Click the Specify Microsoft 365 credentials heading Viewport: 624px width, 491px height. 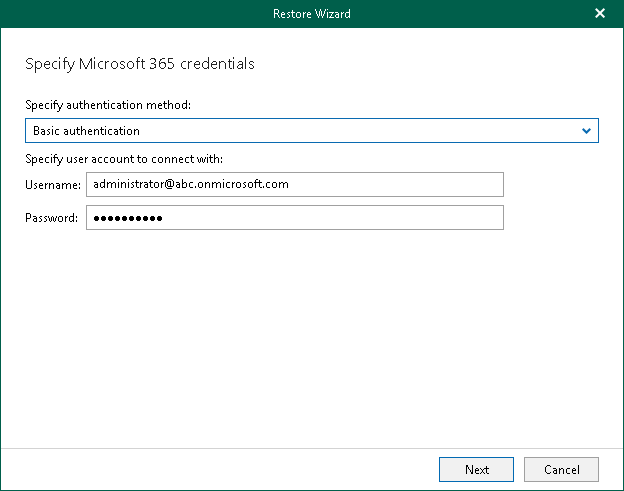click(x=139, y=64)
